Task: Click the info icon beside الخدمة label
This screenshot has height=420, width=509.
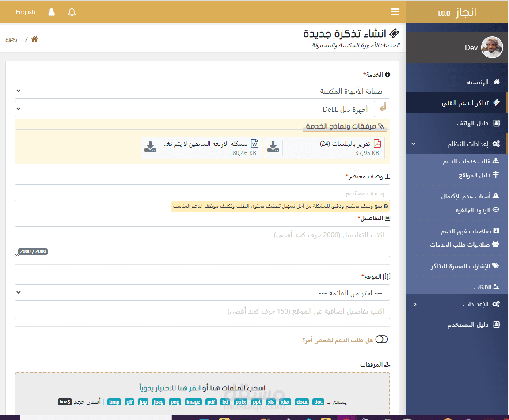Action: click(x=387, y=75)
